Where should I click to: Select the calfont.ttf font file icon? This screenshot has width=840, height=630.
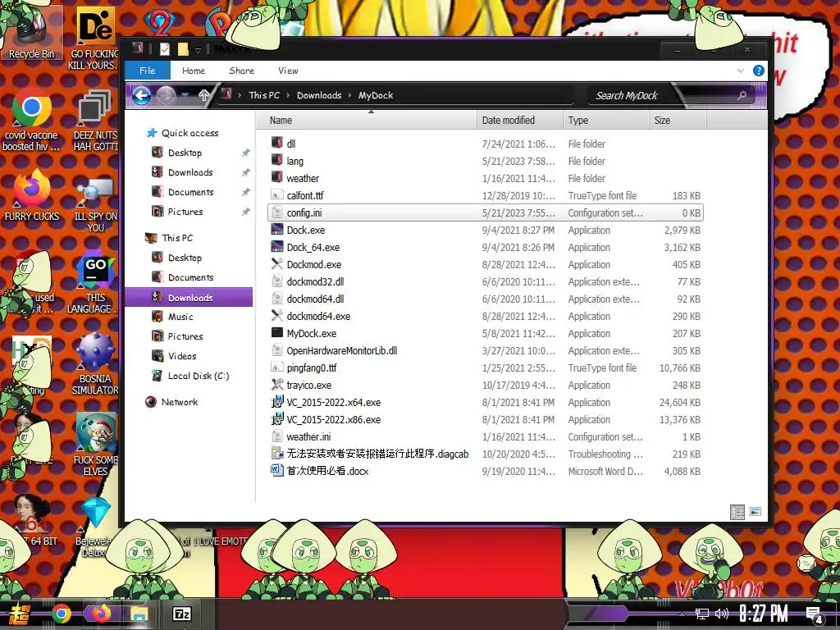coord(277,195)
